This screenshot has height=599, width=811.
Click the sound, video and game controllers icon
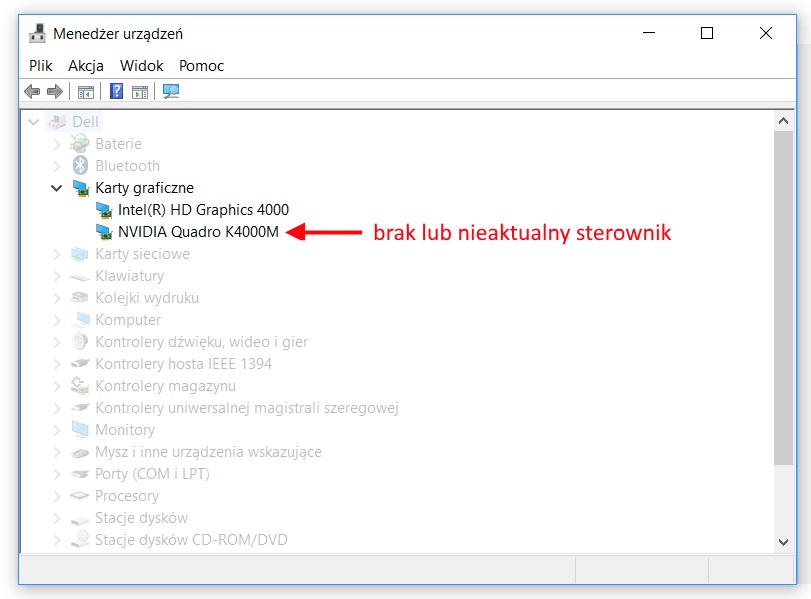(x=80, y=341)
